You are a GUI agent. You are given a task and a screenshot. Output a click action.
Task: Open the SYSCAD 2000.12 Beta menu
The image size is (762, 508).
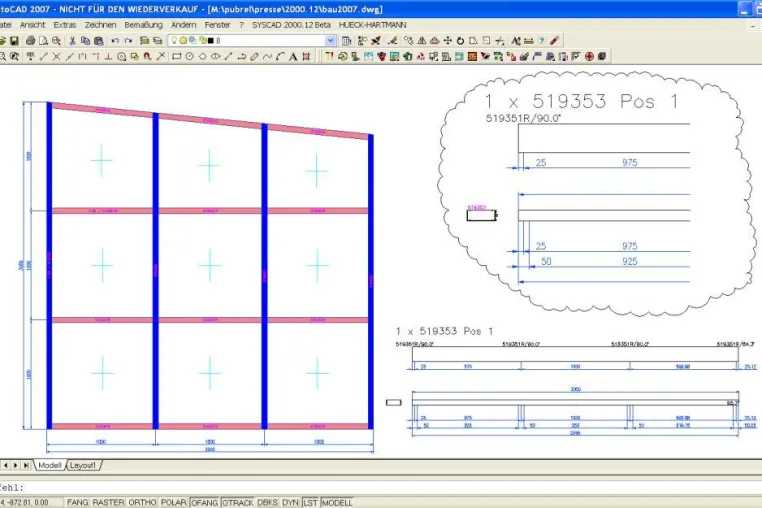291,25
